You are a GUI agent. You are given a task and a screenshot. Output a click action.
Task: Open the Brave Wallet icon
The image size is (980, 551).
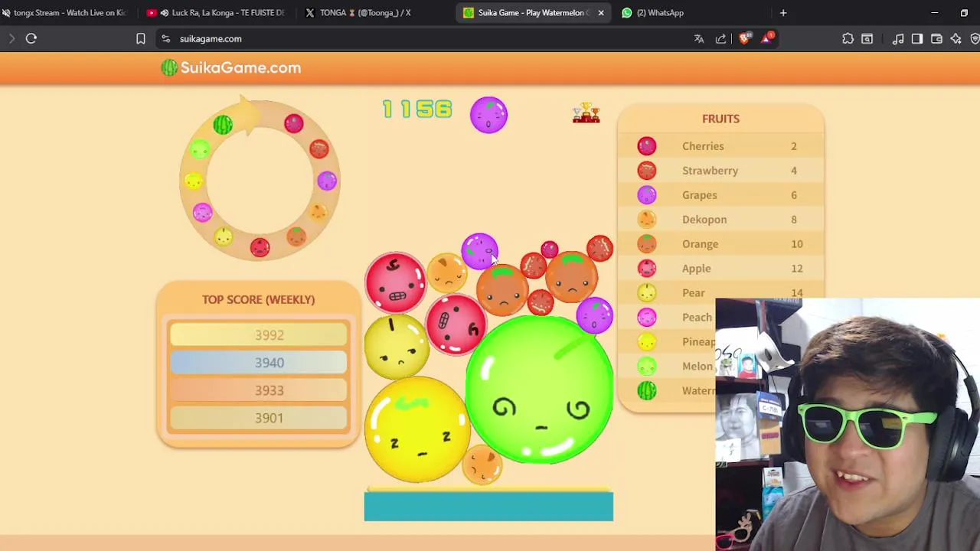936,39
